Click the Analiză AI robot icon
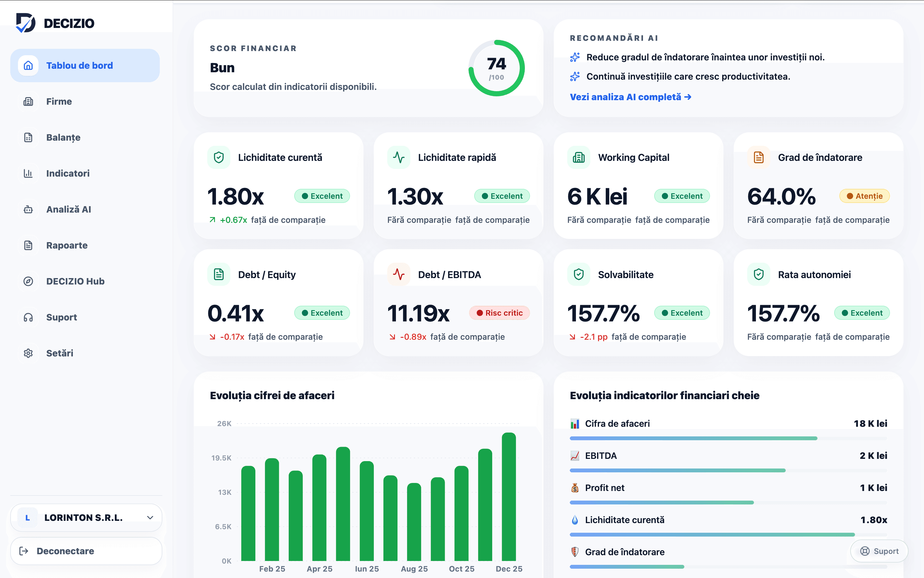The width and height of the screenshot is (924, 578). click(x=28, y=209)
